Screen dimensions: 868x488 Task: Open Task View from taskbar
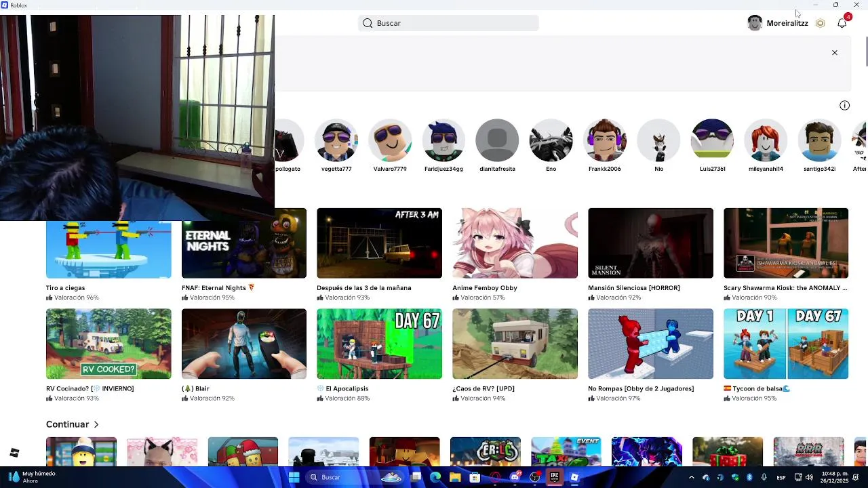416,477
